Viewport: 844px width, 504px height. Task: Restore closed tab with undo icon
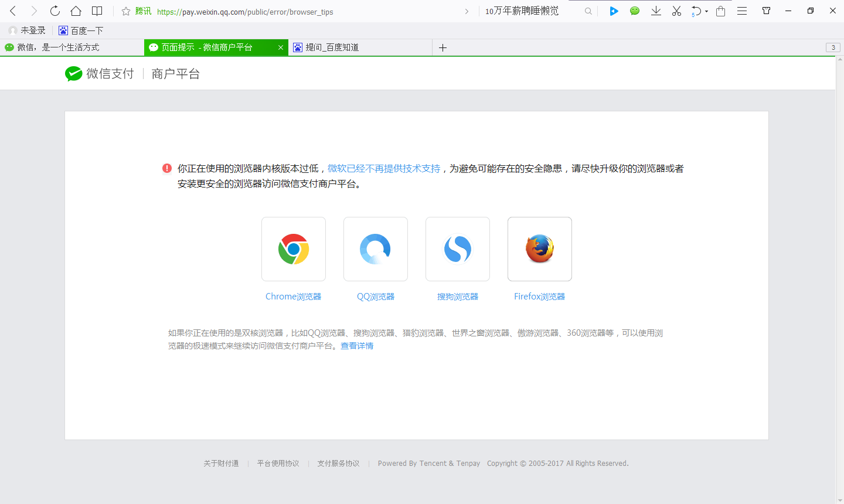click(x=696, y=11)
